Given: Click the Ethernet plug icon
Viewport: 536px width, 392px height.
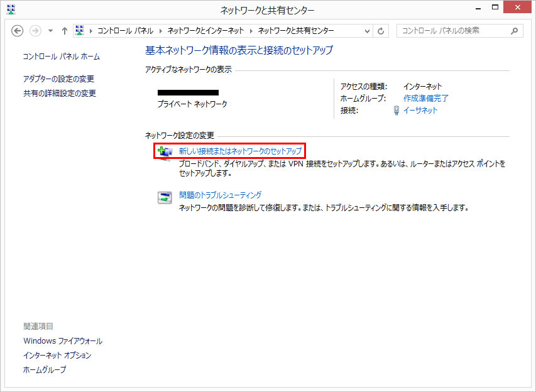Looking at the screenshot, I should [x=397, y=111].
